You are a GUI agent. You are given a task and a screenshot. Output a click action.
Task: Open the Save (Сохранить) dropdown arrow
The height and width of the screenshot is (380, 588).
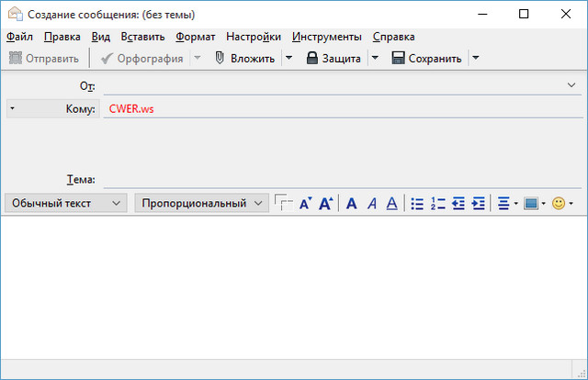click(x=476, y=58)
